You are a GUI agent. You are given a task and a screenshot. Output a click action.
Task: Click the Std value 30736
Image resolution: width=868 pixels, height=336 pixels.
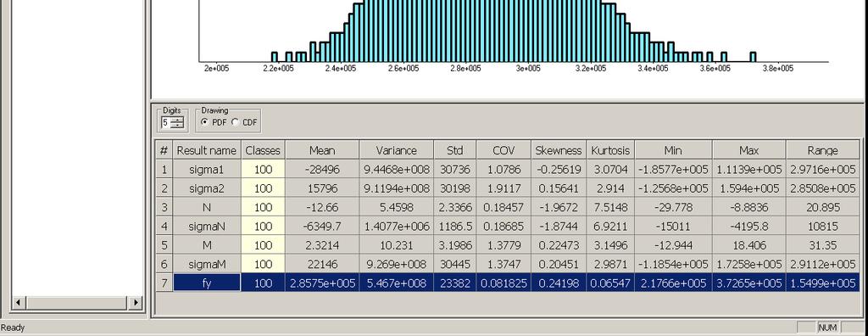pos(454,170)
